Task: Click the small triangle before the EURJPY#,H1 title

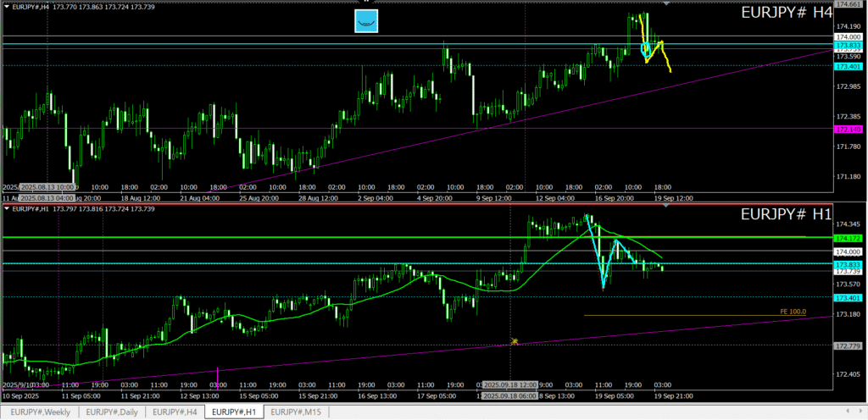Action: click(x=7, y=208)
